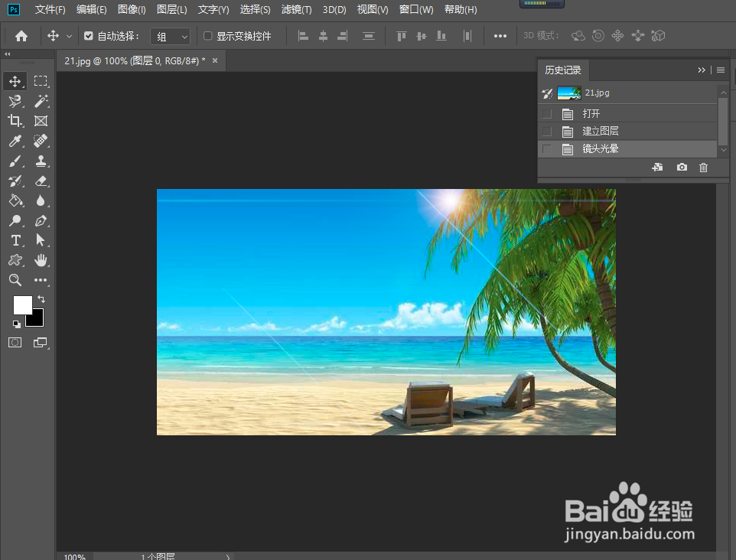
Task: Open the 文件(F) menu
Action: pyautogui.click(x=50, y=9)
